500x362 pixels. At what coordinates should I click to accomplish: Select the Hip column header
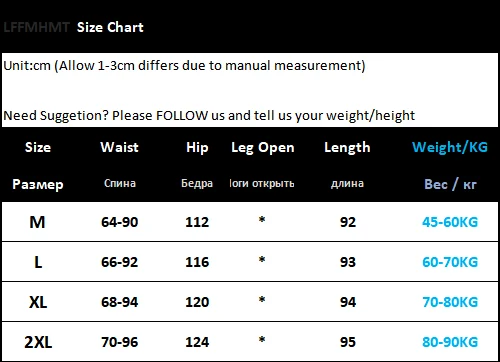point(197,147)
